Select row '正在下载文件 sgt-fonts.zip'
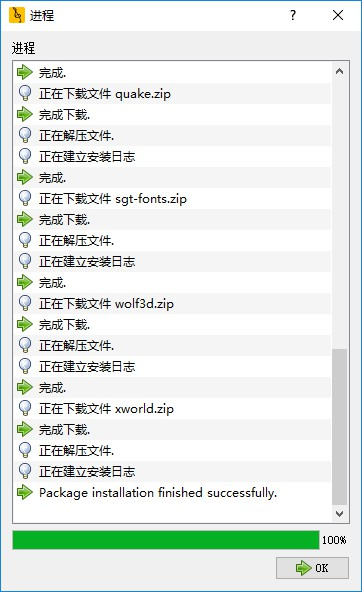 173,199
